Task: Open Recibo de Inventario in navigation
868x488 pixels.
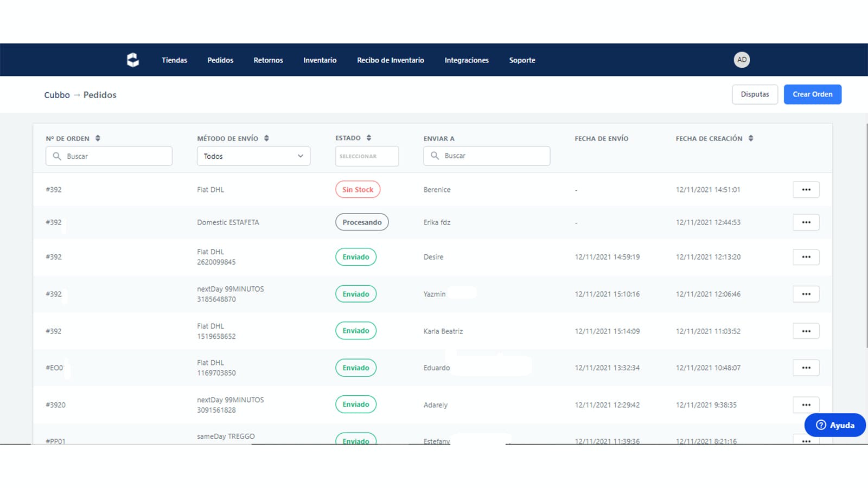Action: tap(391, 60)
